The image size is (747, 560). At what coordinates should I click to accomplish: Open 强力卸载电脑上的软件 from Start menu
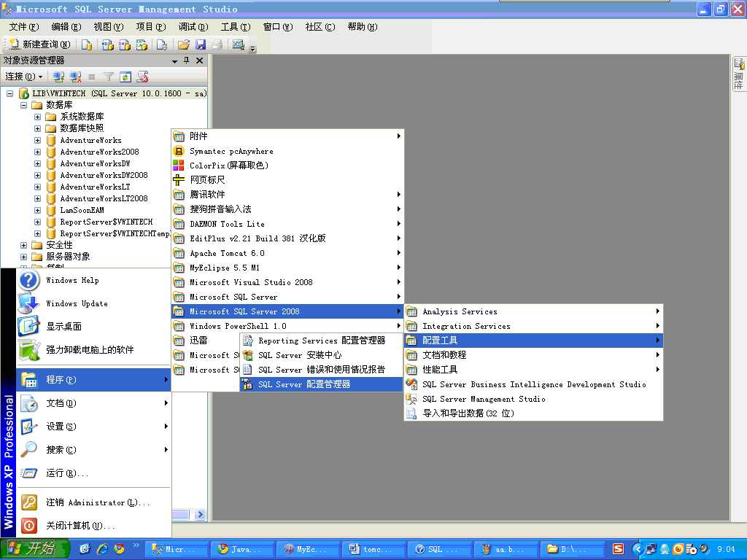click(93, 350)
